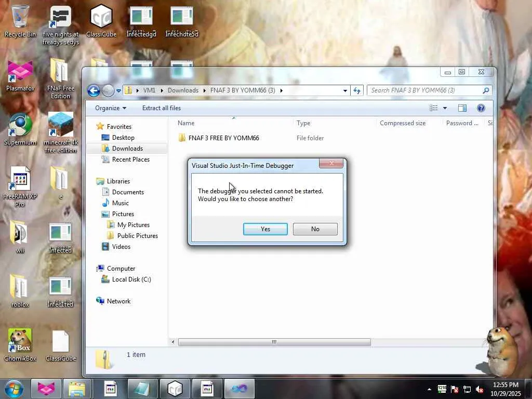Open Videos library in navigation pane

click(121, 247)
